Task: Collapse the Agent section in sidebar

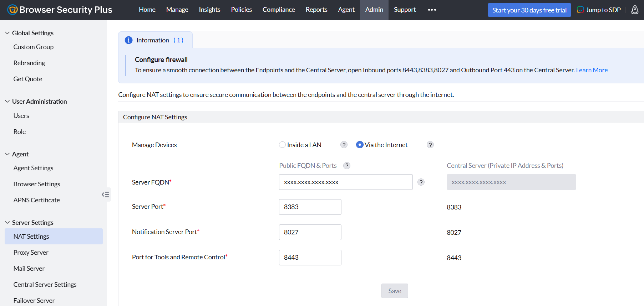Action: click(7, 154)
